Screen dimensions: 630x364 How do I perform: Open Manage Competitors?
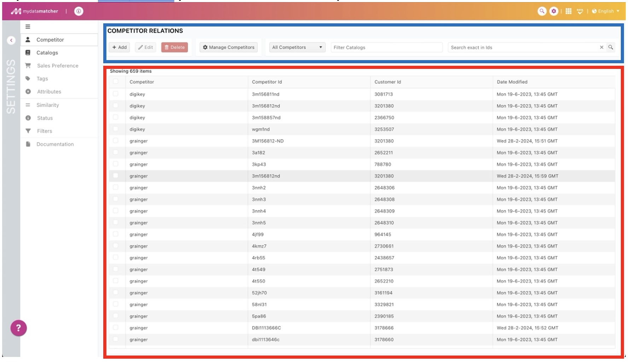pyautogui.click(x=229, y=47)
